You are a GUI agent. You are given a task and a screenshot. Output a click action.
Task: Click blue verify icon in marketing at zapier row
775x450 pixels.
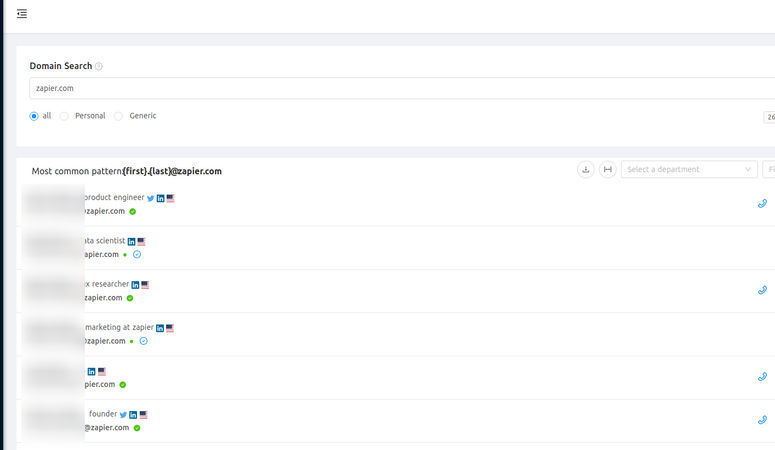(x=143, y=341)
